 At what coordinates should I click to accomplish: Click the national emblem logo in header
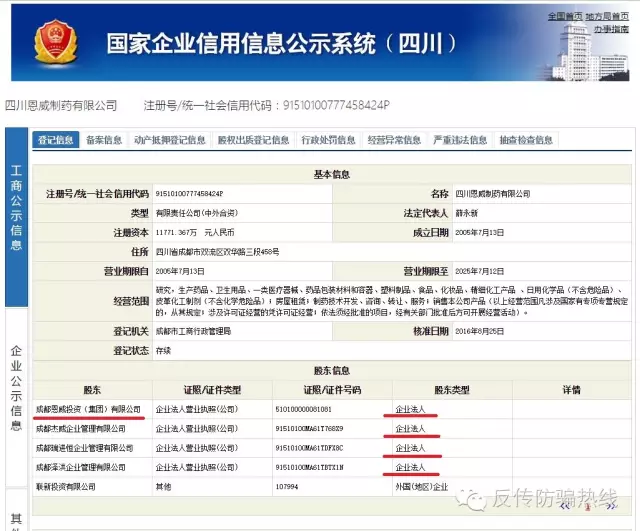56,42
